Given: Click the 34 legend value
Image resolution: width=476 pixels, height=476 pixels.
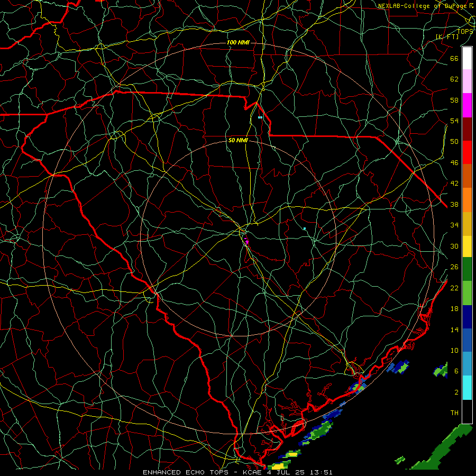Looking at the screenshot, I should point(454,225).
